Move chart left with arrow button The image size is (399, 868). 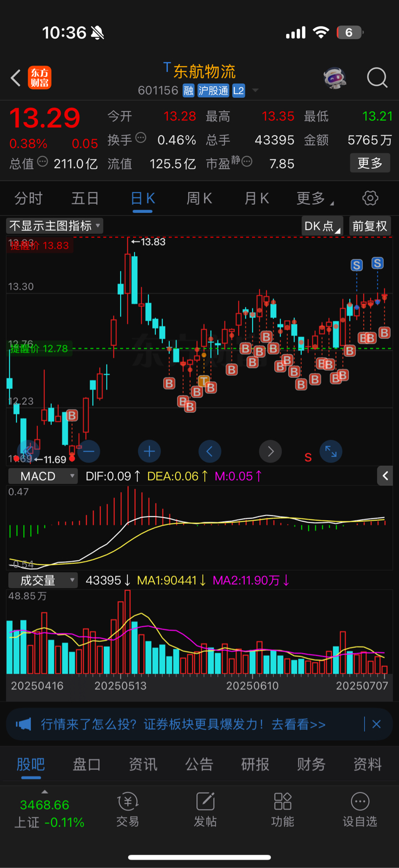210,451
